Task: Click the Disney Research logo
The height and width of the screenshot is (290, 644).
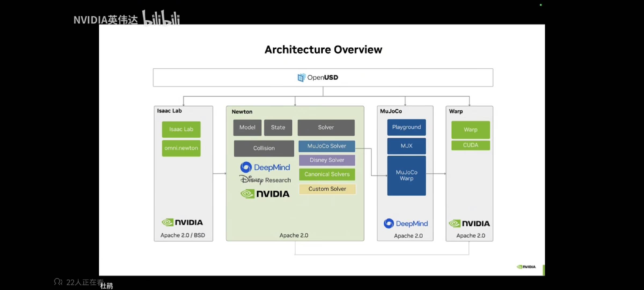Action: (x=265, y=180)
